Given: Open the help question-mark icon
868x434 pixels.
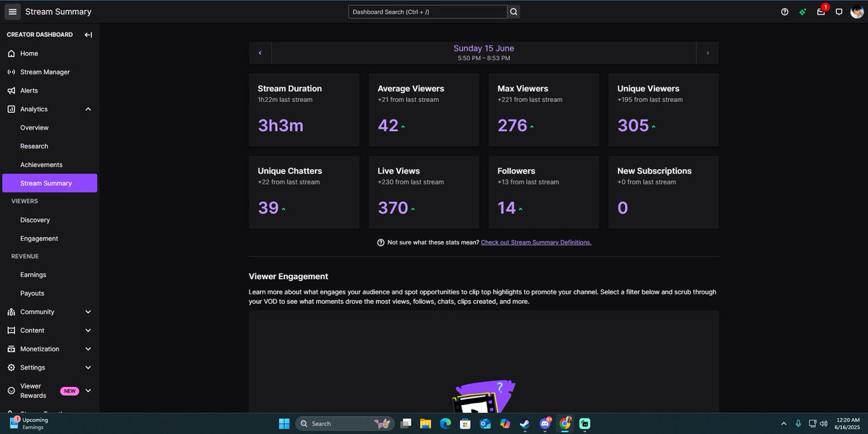Looking at the screenshot, I should 785,12.
